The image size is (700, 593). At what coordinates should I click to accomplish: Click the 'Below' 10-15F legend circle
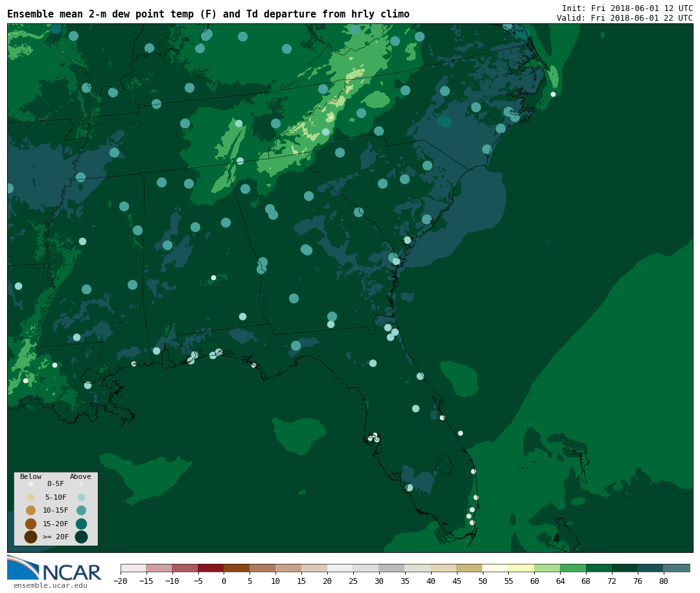tap(30, 510)
